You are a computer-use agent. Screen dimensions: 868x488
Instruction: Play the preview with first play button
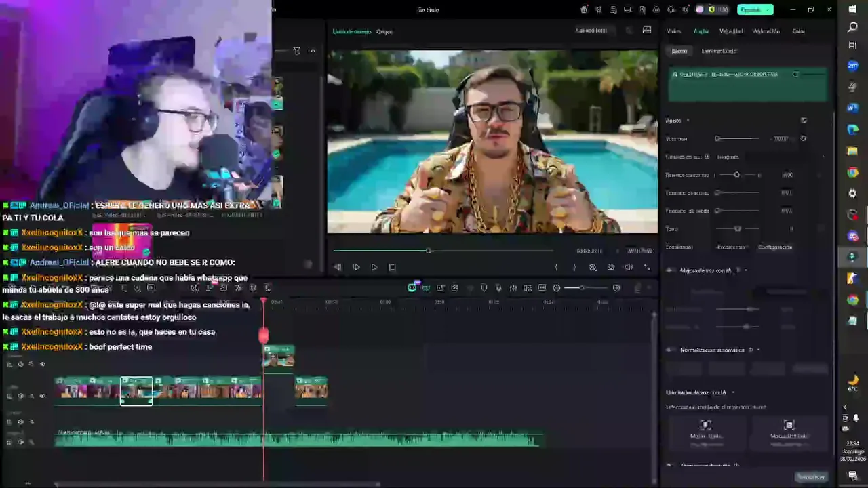(x=356, y=267)
